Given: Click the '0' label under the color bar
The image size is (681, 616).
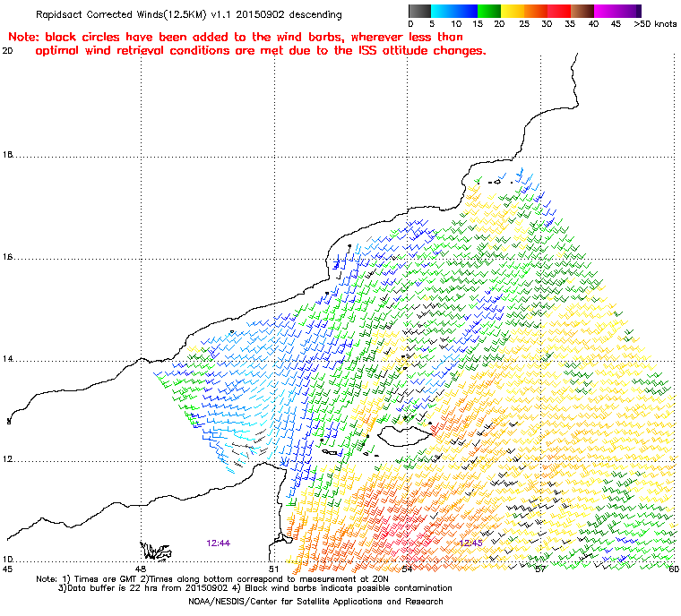Looking at the screenshot, I should [411, 24].
